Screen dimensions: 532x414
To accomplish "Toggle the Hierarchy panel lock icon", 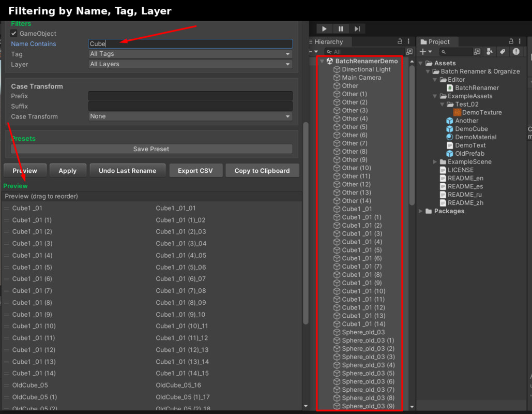I will coord(400,41).
